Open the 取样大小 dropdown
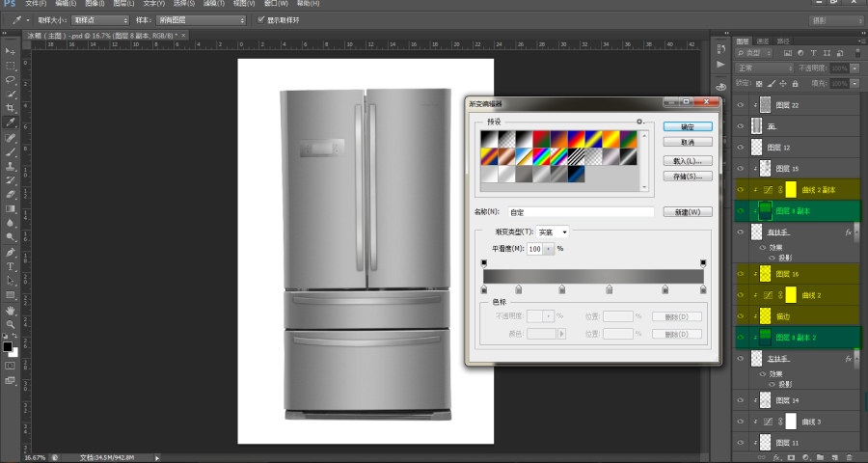 point(100,20)
